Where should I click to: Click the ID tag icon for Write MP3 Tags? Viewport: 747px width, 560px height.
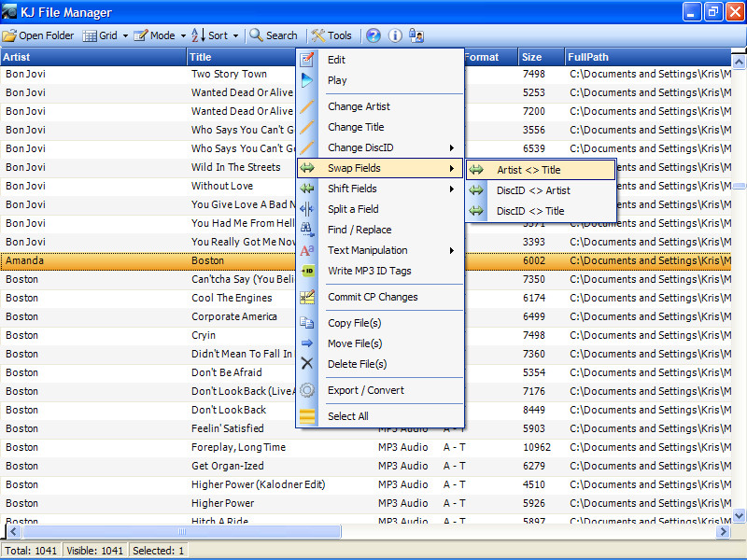tap(308, 271)
